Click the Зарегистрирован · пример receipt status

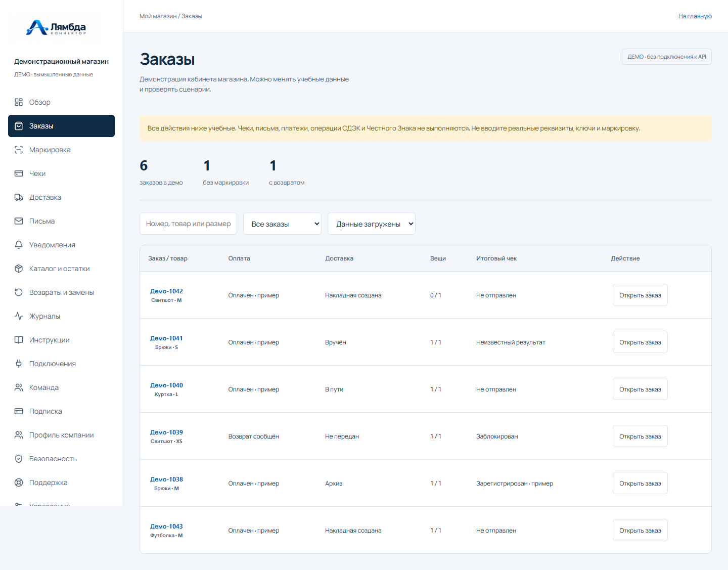(515, 484)
